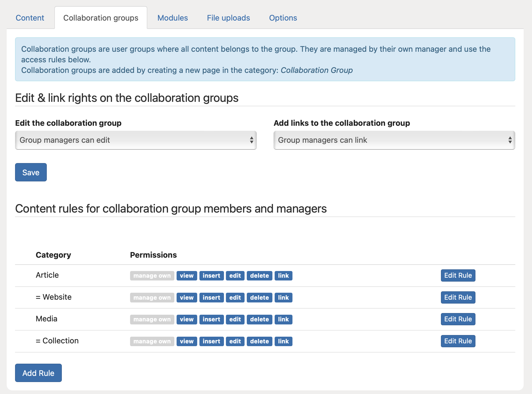The width and height of the screenshot is (532, 394).
Task: Edit the rule for Article category
Action: [458, 275]
